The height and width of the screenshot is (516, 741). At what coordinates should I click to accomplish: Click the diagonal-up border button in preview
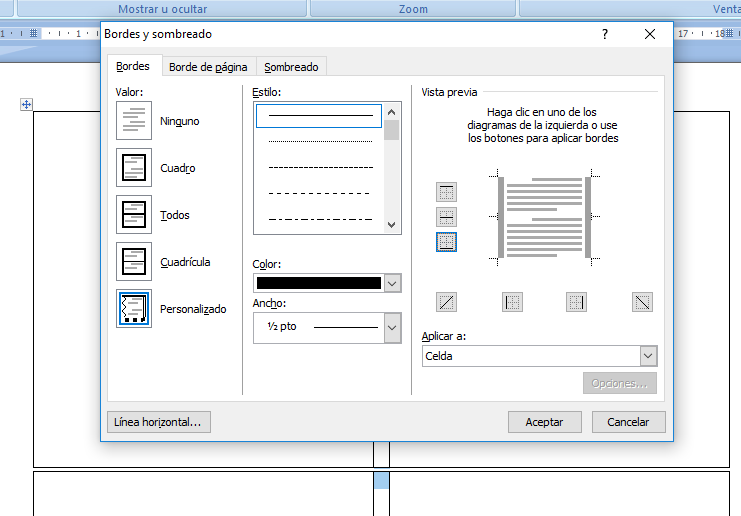(447, 302)
